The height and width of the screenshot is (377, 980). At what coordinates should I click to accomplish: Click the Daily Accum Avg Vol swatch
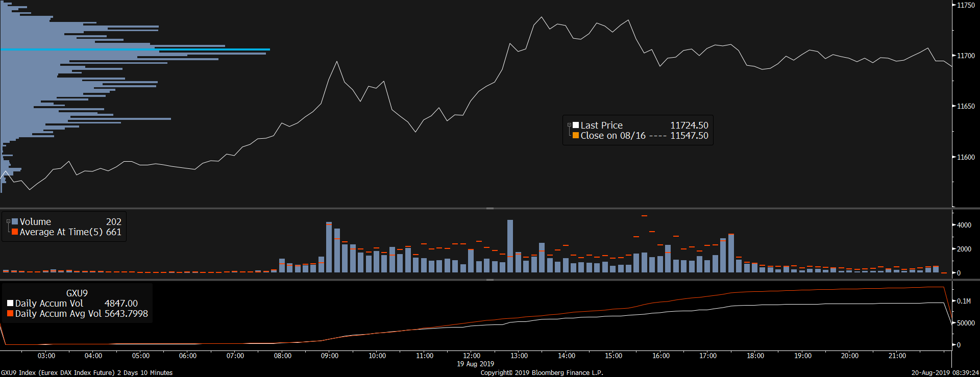pos(10,314)
